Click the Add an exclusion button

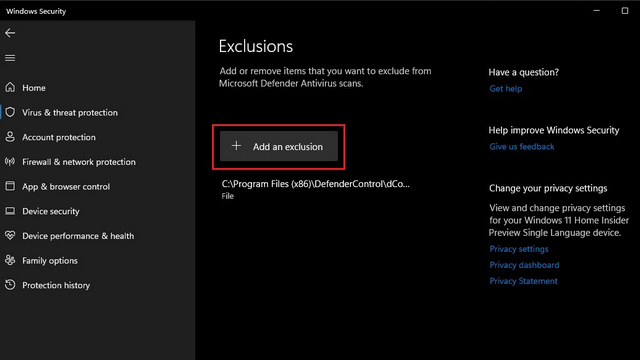point(279,146)
